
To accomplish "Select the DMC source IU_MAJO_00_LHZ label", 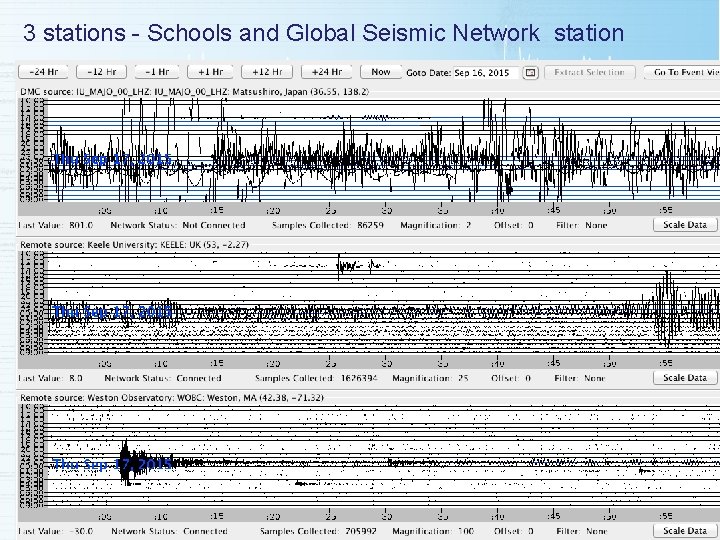I will click(194, 91).
